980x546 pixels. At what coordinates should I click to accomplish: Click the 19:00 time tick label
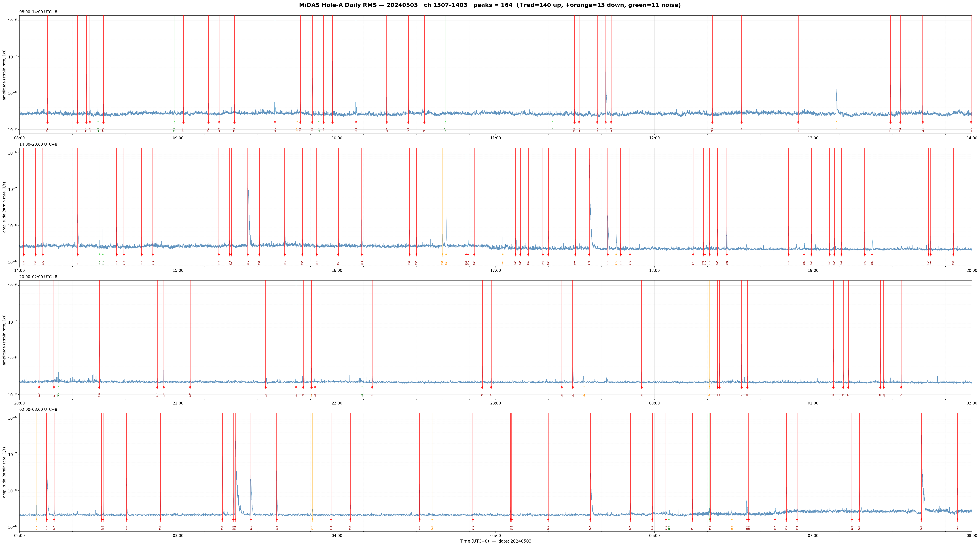tap(813, 271)
